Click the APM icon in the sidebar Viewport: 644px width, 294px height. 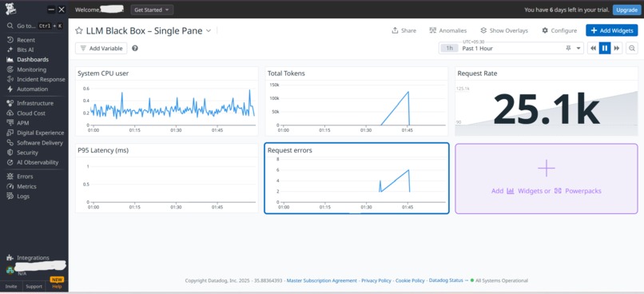[10, 123]
